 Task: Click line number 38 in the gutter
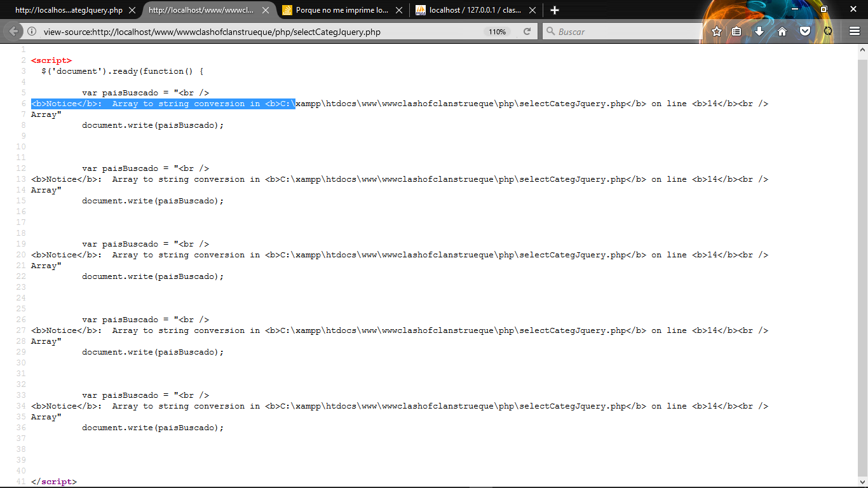tap(21, 449)
